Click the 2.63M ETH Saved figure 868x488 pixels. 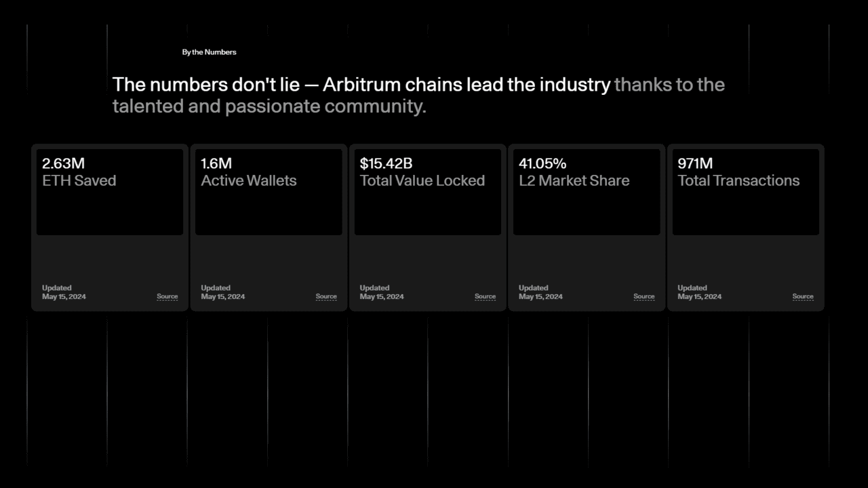click(63, 163)
